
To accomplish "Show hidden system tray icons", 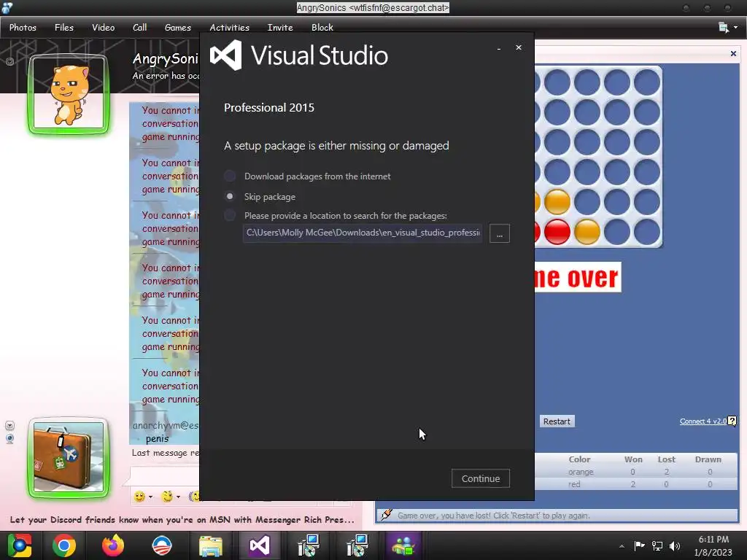I will pos(622,546).
